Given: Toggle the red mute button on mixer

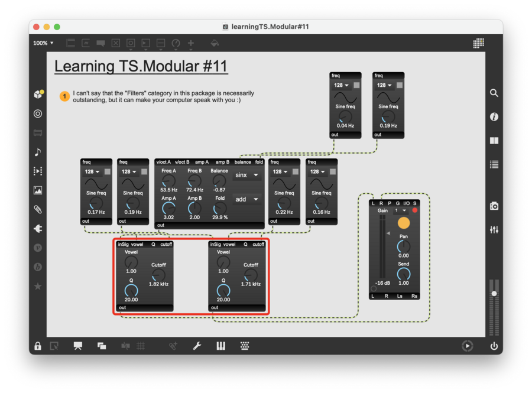Looking at the screenshot, I should (414, 210).
